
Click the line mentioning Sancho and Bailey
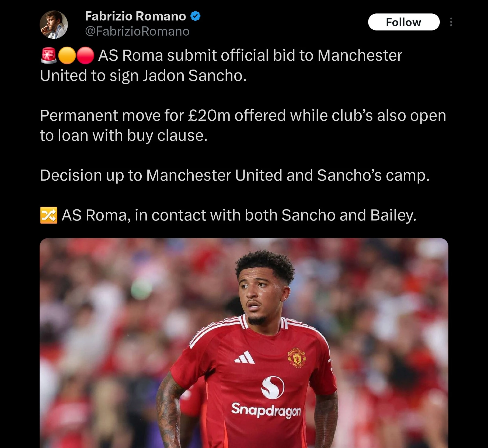(x=228, y=215)
